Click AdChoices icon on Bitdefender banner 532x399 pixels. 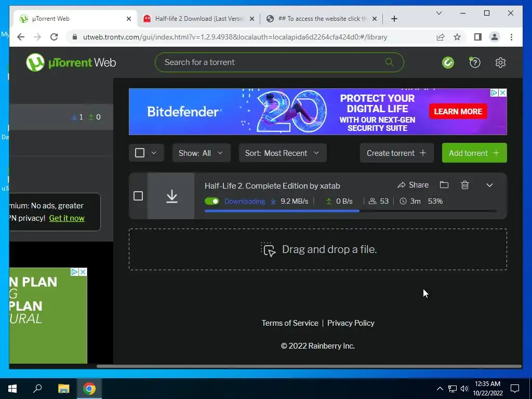[x=495, y=92]
